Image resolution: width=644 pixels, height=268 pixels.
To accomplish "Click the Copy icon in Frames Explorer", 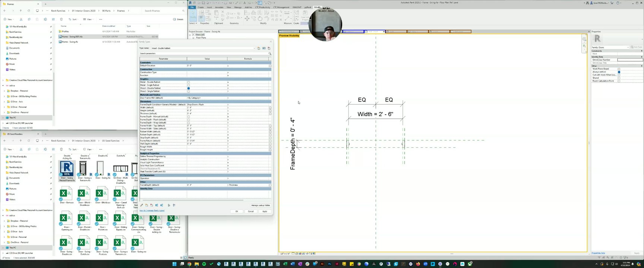I will tap(29, 19).
